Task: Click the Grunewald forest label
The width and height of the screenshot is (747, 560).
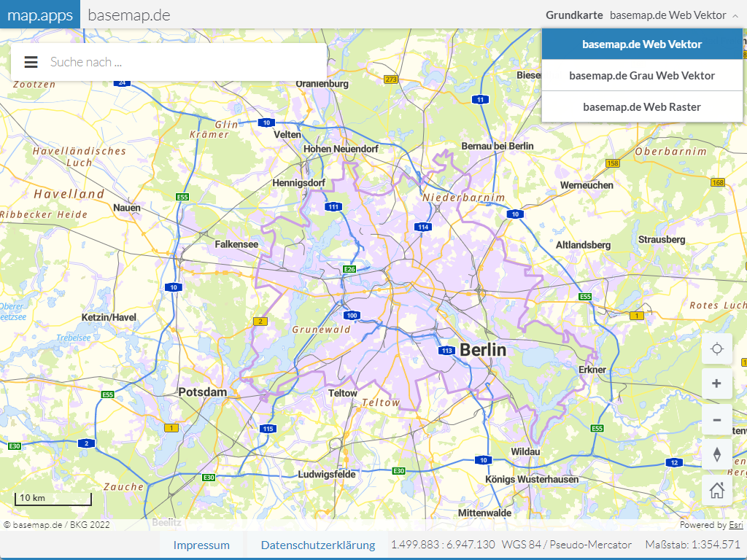Action: 321,330
